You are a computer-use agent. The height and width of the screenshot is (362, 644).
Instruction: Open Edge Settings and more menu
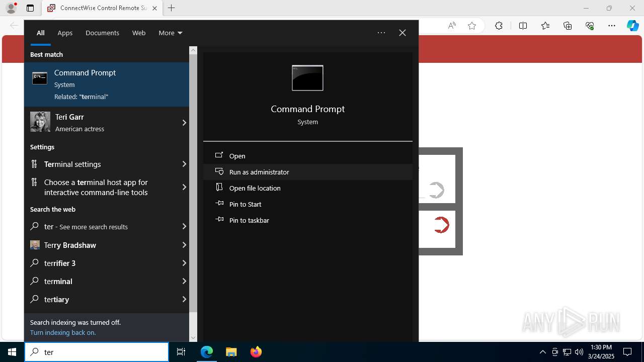612,26
